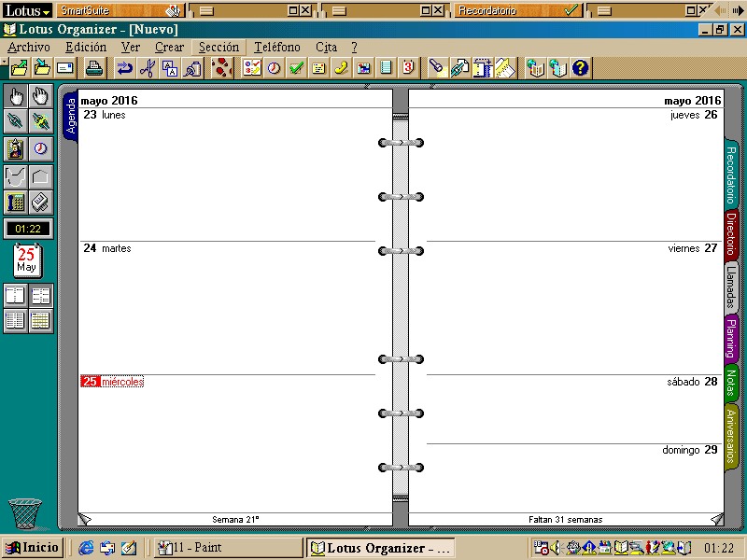Click the telephone keypad dial tool
This screenshot has height=560, width=747.
(x=16, y=203)
